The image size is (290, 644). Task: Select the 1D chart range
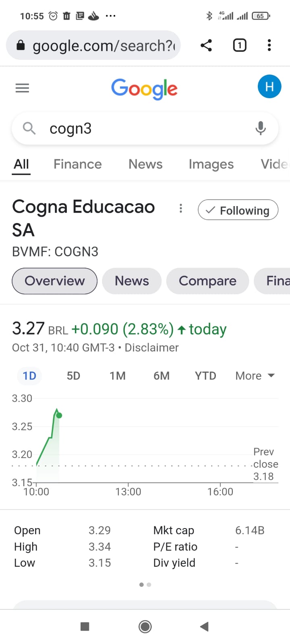click(29, 376)
